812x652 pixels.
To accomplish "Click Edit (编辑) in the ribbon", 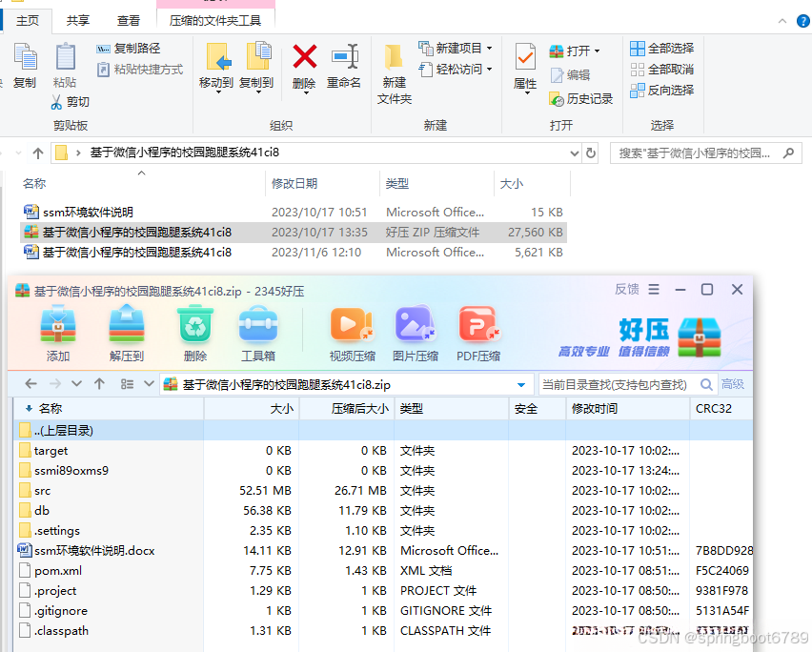I will [570, 75].
